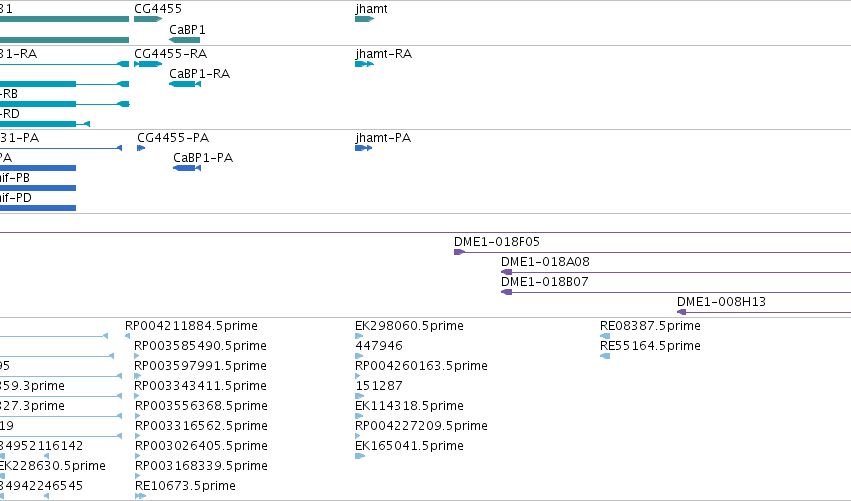This screenshot has height=501, width=851.
Task: Click the EK165041.5prime EST label
Action: (409, 446)
